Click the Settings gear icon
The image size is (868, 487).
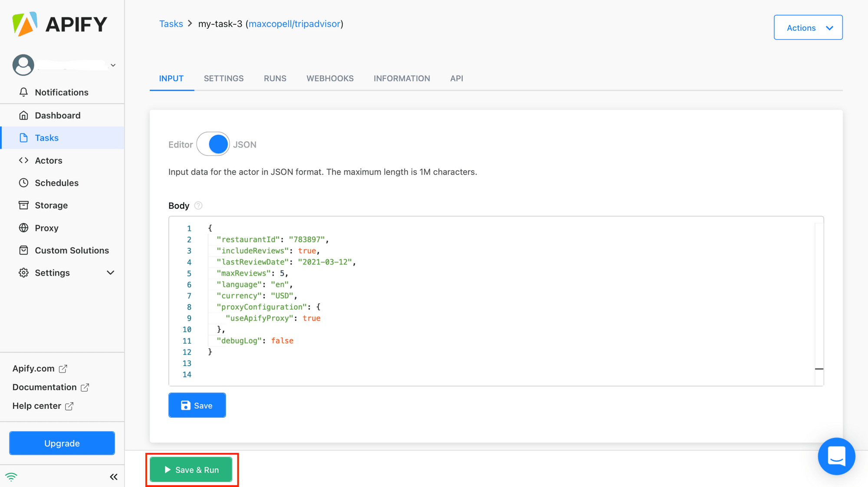coord(23,273)
